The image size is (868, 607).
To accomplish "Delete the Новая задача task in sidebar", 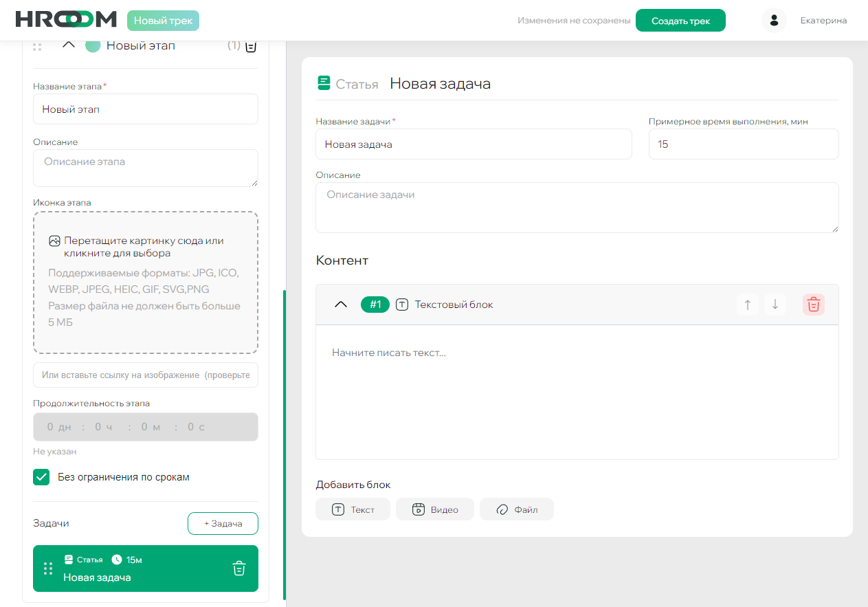I will [x=238, y=569].
